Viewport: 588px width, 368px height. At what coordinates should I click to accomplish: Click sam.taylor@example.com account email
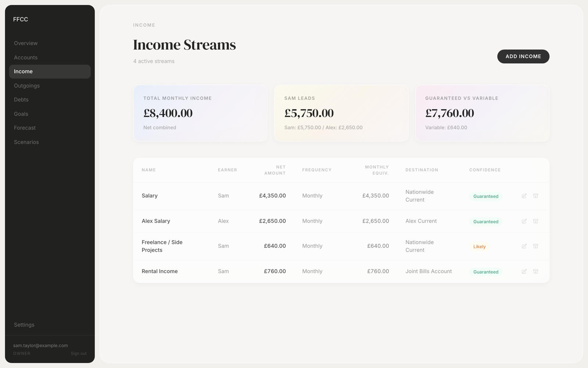coord(40,346)
